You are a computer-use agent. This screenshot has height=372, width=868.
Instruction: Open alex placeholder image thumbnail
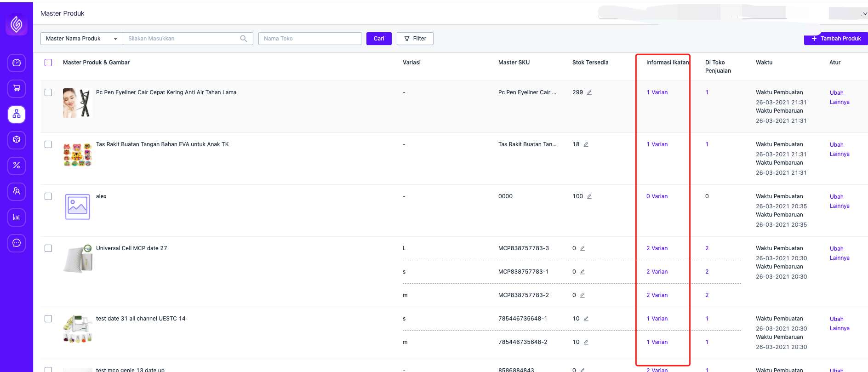[x=78, y=207]
